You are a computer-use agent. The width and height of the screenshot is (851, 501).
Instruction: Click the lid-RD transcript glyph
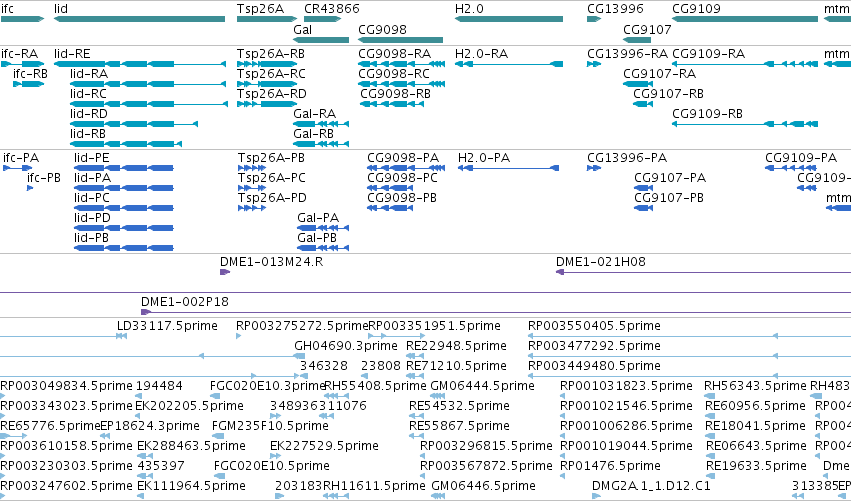134,124
